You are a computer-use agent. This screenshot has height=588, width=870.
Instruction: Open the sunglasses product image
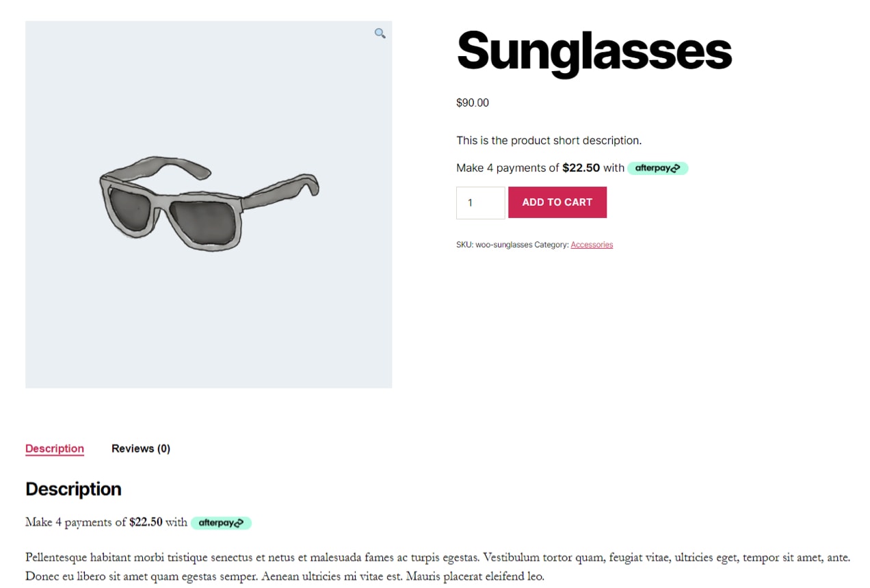point(209,204)
